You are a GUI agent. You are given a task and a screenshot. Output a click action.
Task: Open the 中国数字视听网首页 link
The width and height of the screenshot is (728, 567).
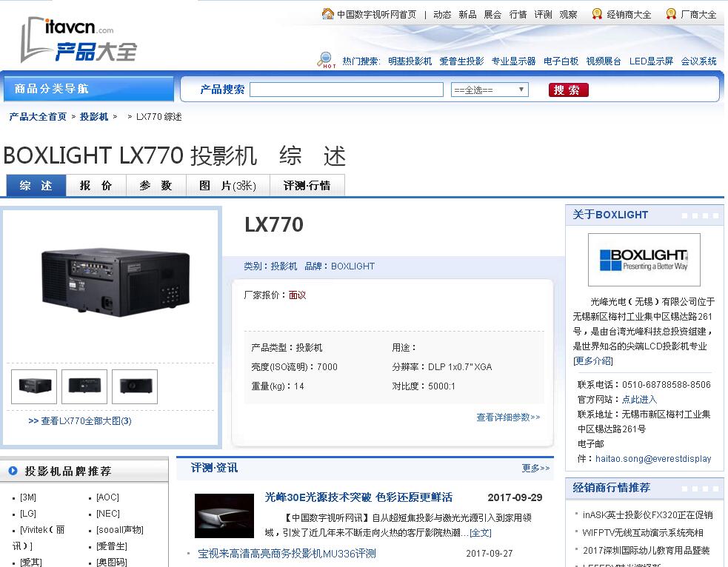376,14
